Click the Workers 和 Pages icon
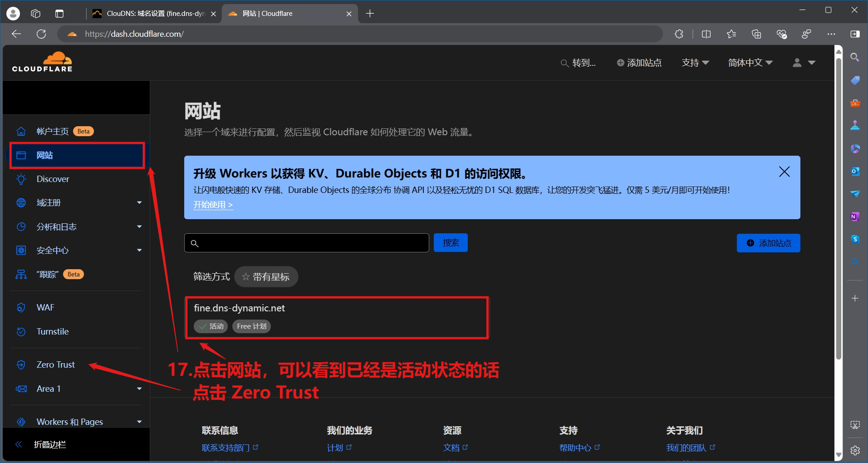Image resolution: width=868 pixels, height=463 pixels. (21, 422)
